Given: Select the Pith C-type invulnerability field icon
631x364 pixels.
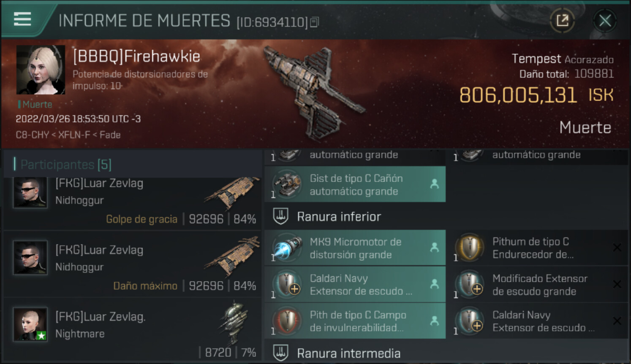Looking at the screenshot, I should point(287,321).
